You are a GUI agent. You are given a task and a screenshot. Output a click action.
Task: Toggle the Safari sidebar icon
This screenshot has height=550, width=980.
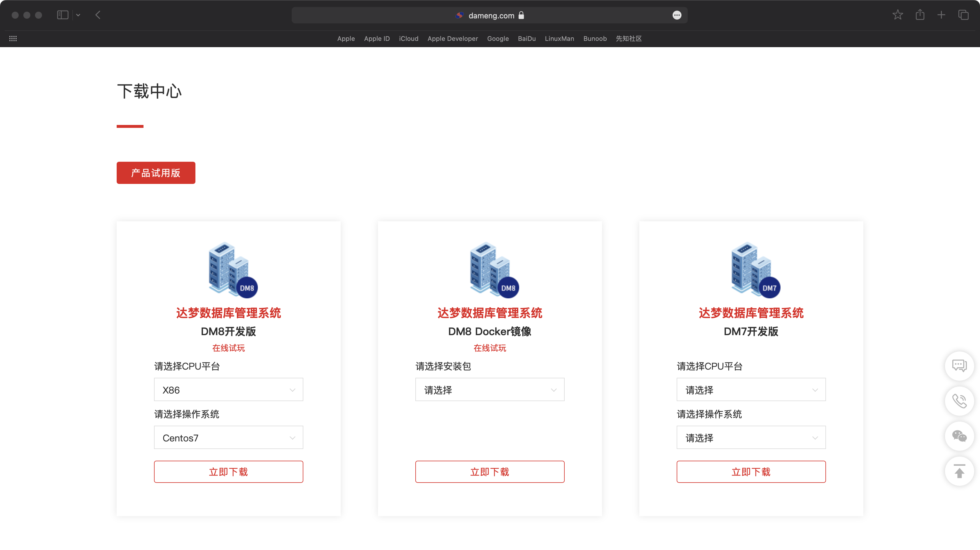click(62, 15)
